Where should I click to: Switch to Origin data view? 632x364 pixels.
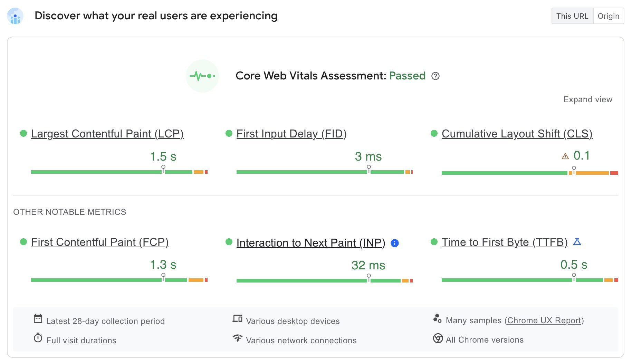[x=608, y=16]
